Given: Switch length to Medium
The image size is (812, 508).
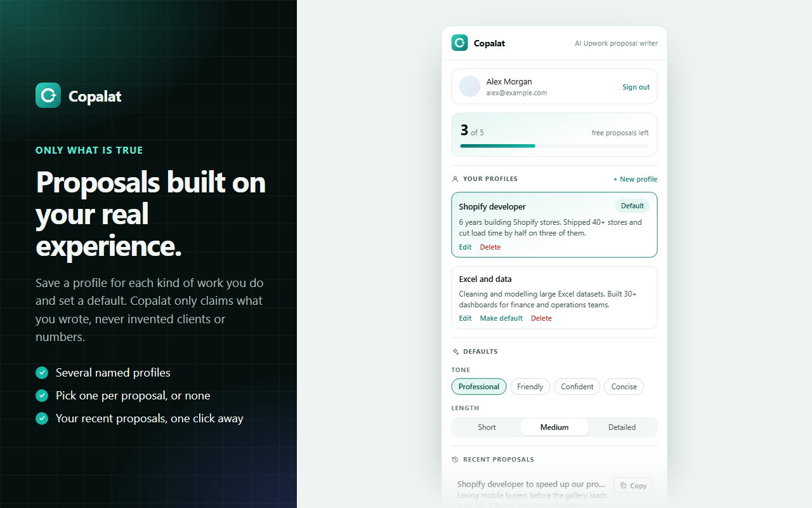Looking at the screenshot, I should pos(554,427).
